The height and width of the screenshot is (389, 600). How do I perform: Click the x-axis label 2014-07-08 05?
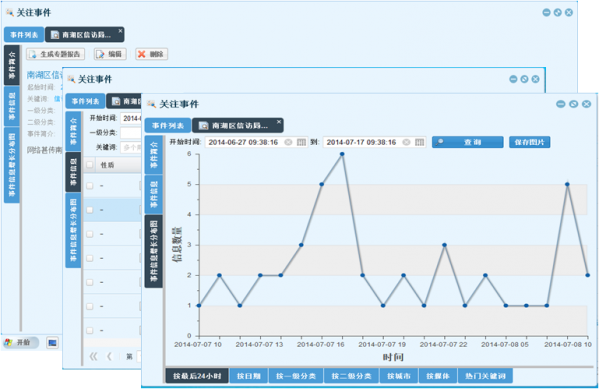pos(505,345)
